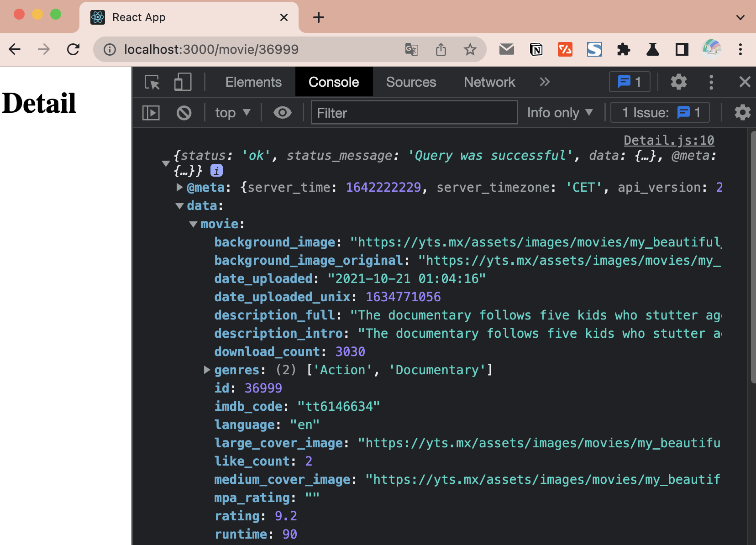Collapse the movie object
This screenshot has height=545, width=756.
point(193,224)
